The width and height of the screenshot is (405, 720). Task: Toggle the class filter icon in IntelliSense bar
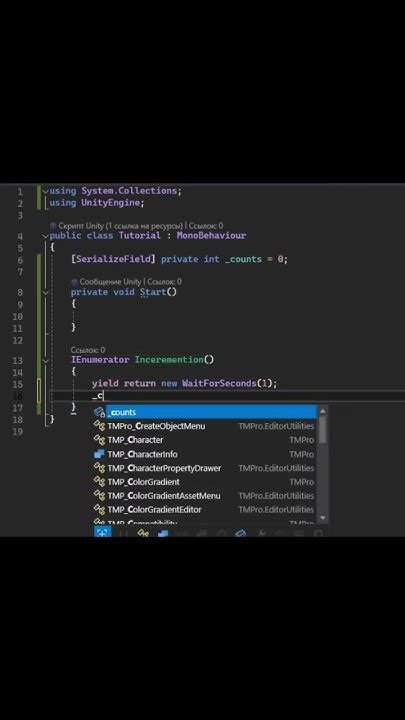click(144, 533)
